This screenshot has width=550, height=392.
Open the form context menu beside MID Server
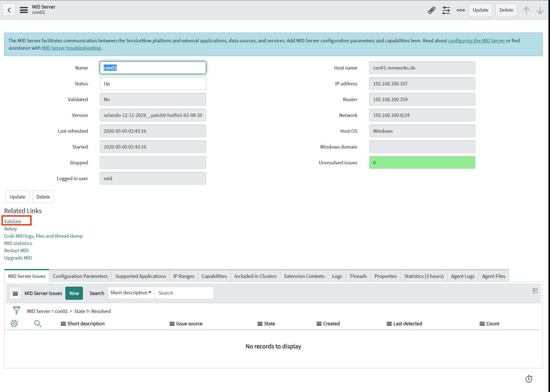tap(24, 10)
